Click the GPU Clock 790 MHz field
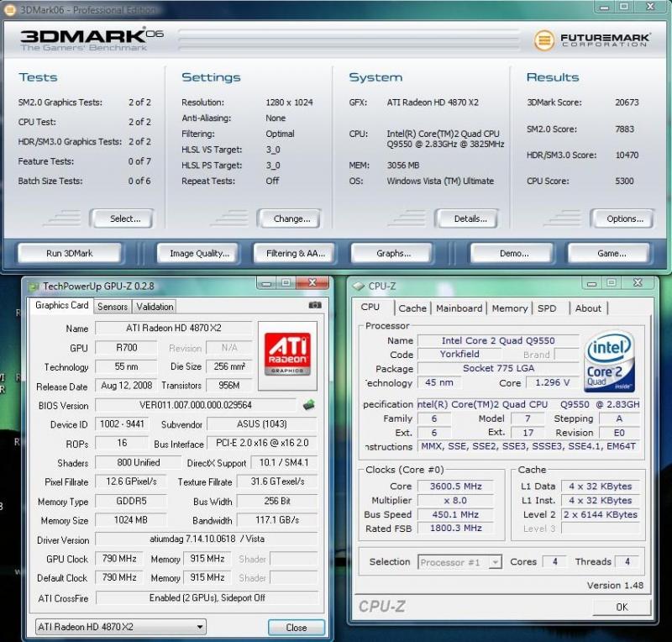The image size is (672, 642). tap(119, 558)
